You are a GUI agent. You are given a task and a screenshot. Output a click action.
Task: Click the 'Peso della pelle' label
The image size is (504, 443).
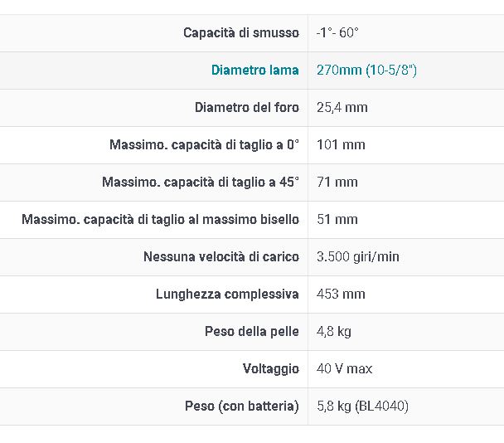coord(252,331)
